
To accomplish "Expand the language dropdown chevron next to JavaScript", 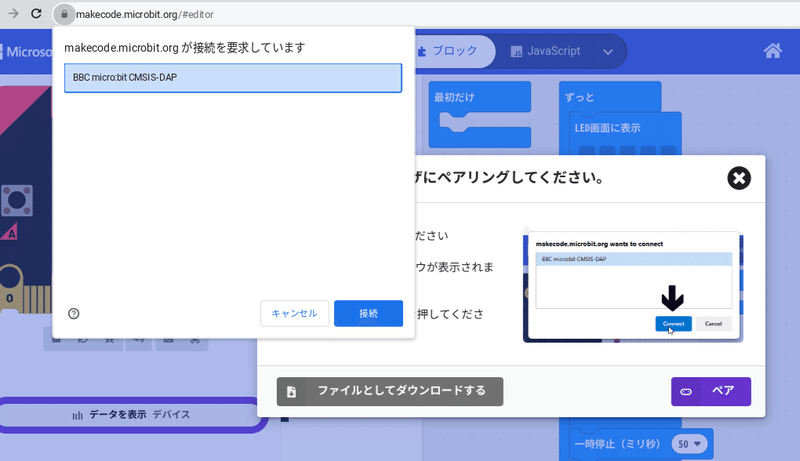I will click(608, 52).
